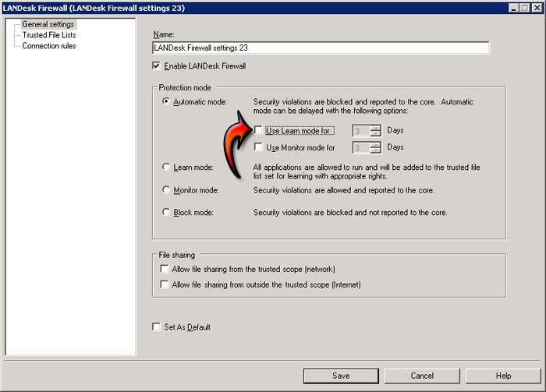
Task: Enable Use Learn mode for checkbox
Action: 258,130
